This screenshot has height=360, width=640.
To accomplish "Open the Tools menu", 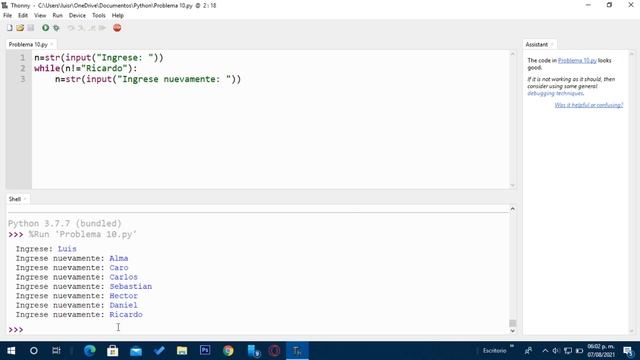I will click(99, 15).
